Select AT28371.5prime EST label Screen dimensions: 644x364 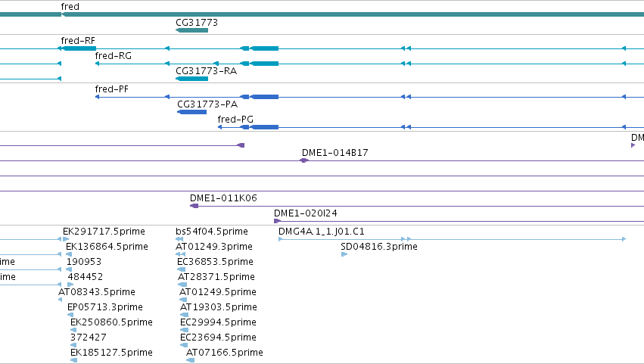(x=216, y=277)
